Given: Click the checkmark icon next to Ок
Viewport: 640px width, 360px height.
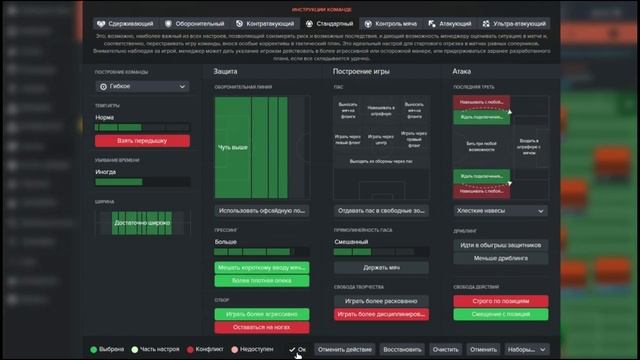Looking at the screenshot, I should pos(292,349).
